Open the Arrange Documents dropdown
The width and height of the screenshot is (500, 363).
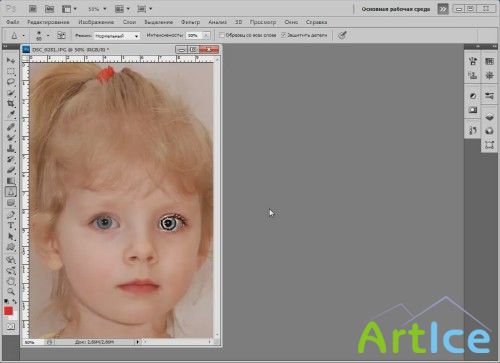coord(122,9)
